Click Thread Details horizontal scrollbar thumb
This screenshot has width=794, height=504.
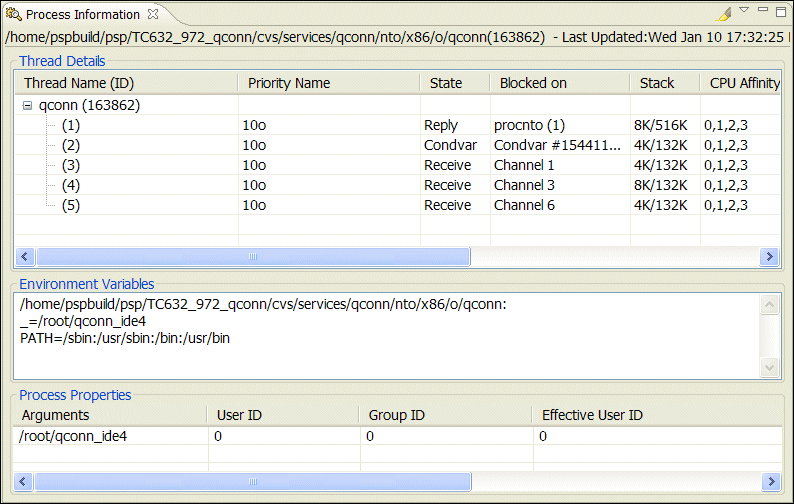coord(252,257)
